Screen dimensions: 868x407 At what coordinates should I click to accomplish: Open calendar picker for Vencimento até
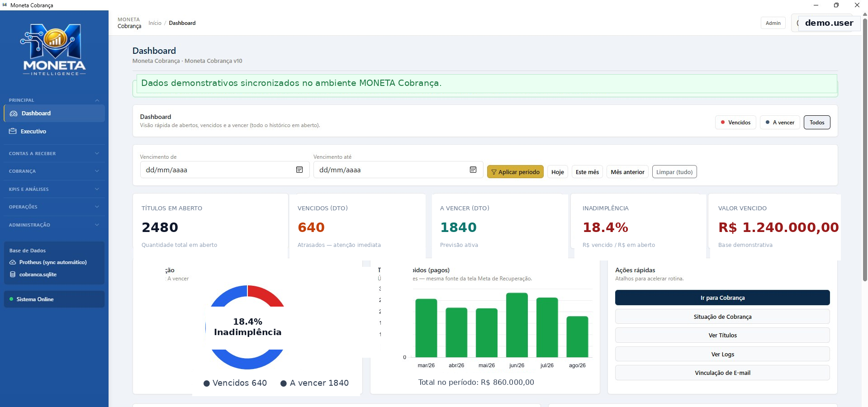coord(473,170)
